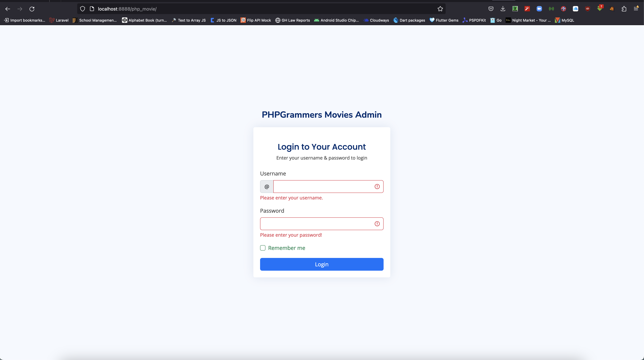Viewport: 644px width, 360px height.
Task: Click the address bar URL
Action: pyautogui.click(x=127, y=9)
